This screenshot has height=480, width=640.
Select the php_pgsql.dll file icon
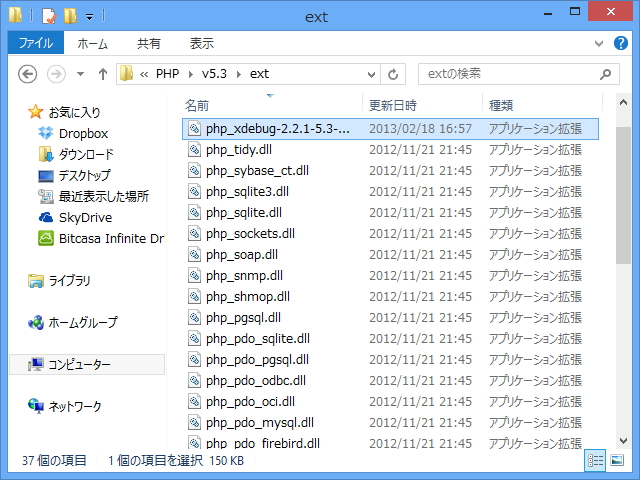194,318
